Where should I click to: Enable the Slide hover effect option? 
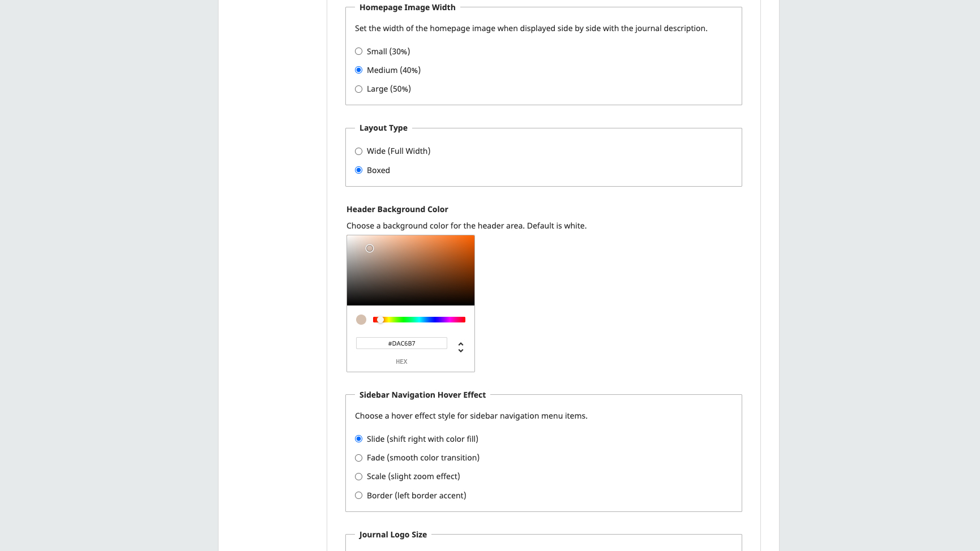pyautogui.click(x=358, y=439)
